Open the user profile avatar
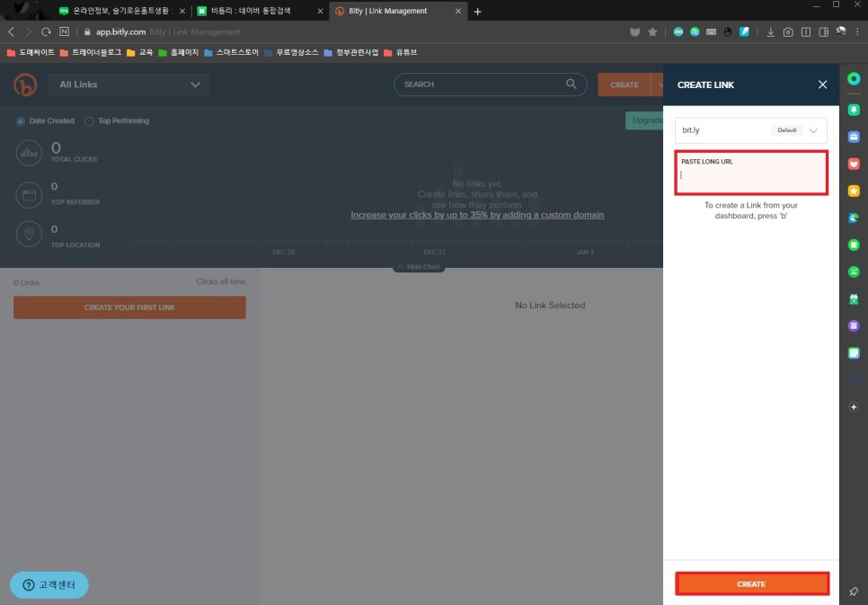868x605 pixels. pyautogui.click(x=841, y=31)
